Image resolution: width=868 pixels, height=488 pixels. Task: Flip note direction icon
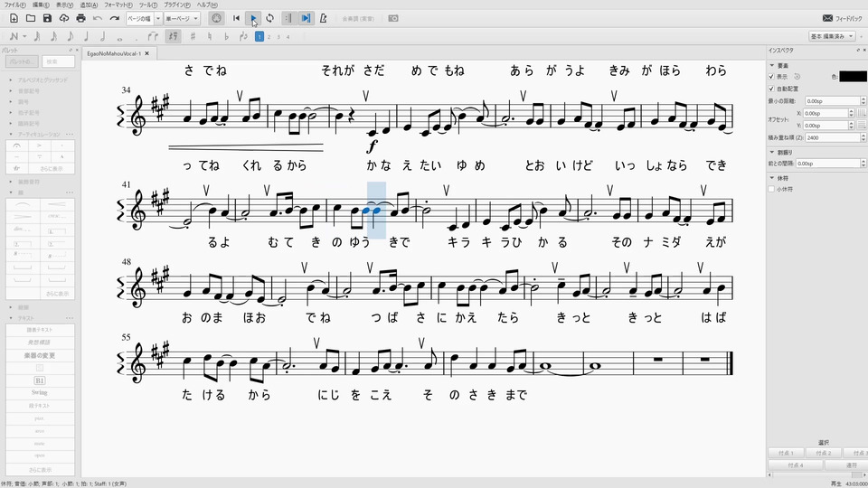click(x=243, y=36)
